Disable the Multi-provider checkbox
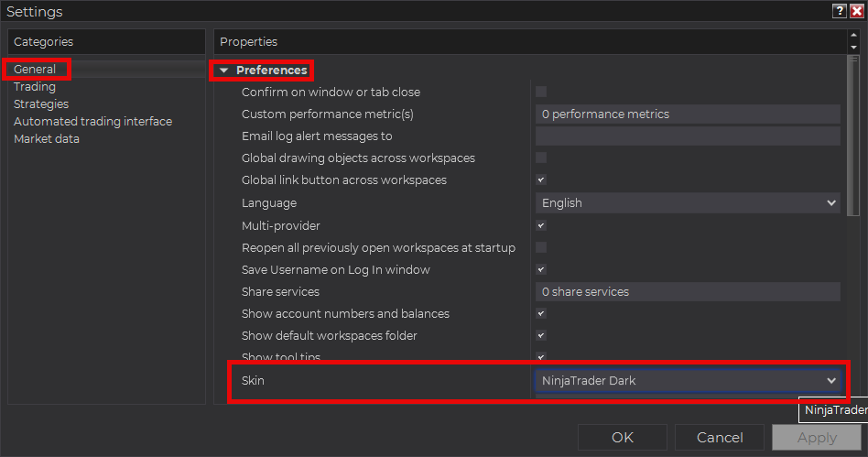Screen dimensions: 868x457 click(x=541, y=225)
